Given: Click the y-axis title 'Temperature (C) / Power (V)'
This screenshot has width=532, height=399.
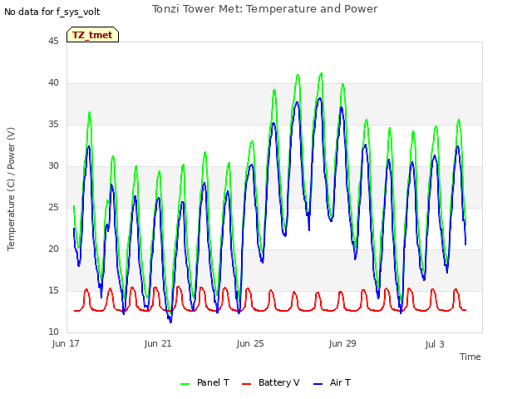Looking at the screenshot, I should coord(11,189).
